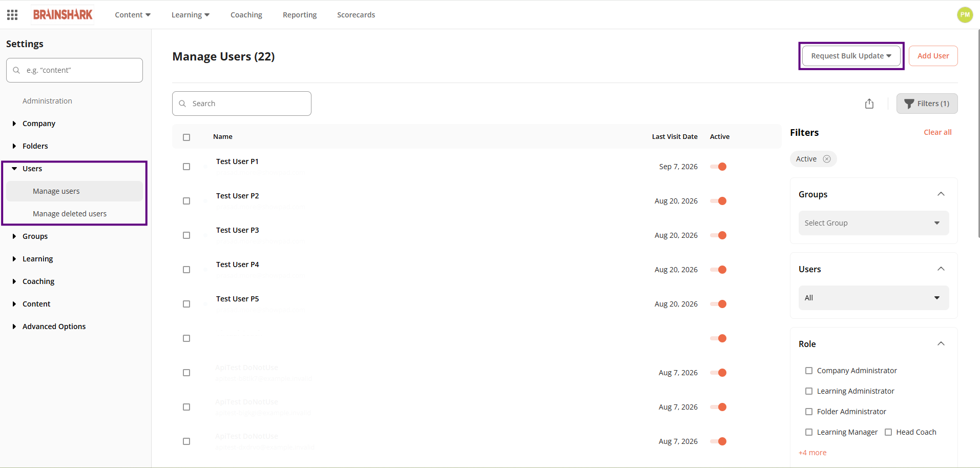The image size is (980, 468).
Task: Sort by Last Visit Date column
Action: pyautogui.click(x=675, y=137)
